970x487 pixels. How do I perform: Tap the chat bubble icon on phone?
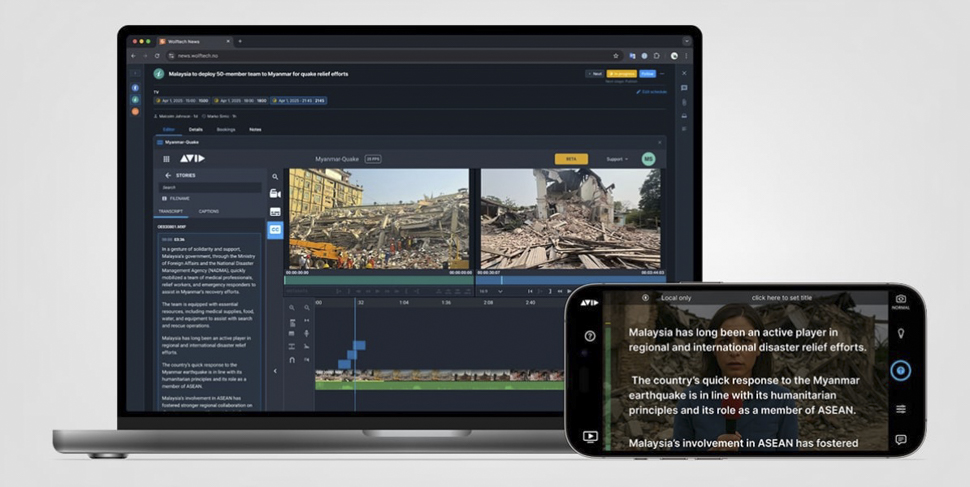[900, 439]
